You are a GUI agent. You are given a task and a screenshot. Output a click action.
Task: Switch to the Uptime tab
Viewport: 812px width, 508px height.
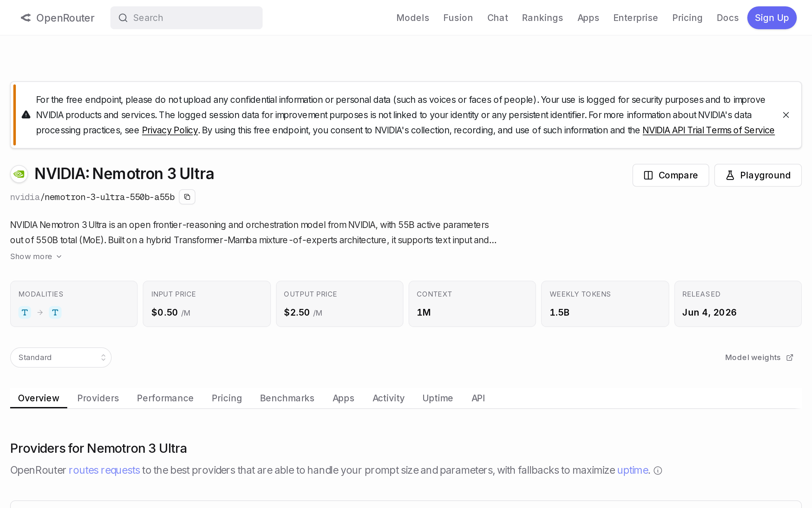[437, 398]
